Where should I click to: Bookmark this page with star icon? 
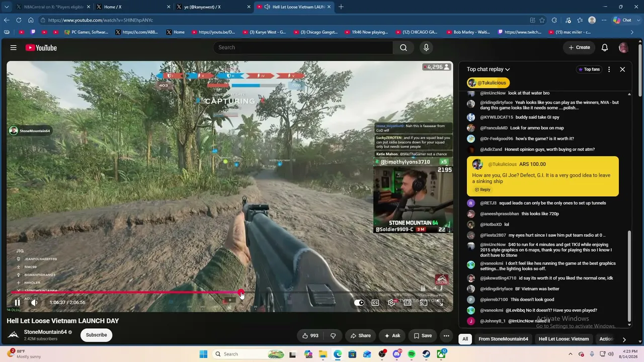point(542,20)
